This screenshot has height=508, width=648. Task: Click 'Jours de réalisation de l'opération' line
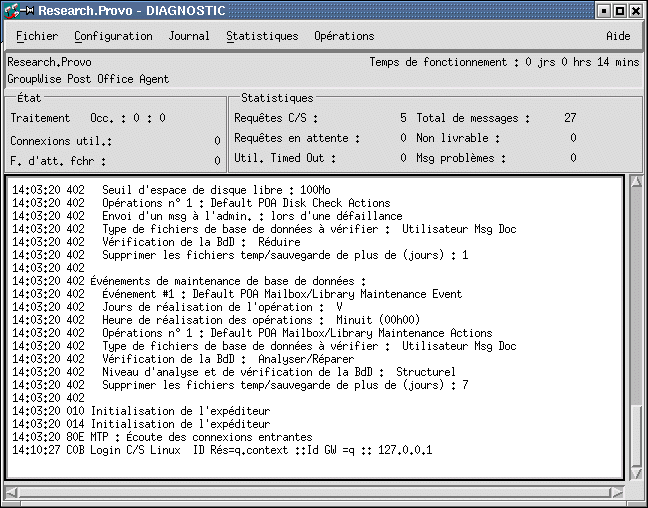[x=177, y=307]
